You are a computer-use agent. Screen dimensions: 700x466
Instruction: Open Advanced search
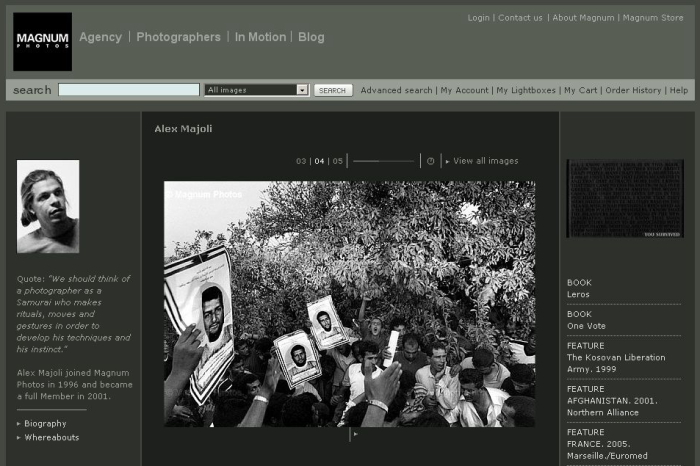coord(396,90)
